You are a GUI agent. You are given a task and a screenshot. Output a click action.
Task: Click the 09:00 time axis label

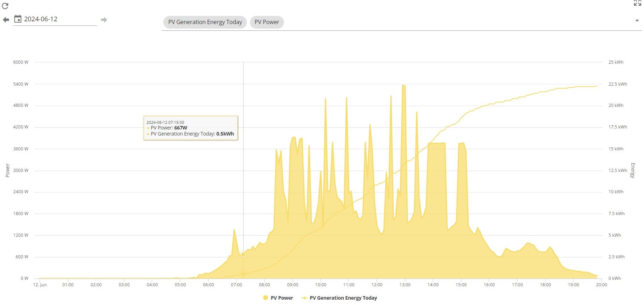click(293, 285)
